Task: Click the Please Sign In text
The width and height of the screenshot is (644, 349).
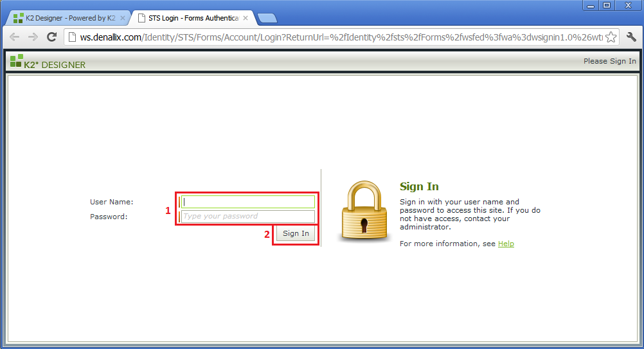Action: [x=609, y=61]
